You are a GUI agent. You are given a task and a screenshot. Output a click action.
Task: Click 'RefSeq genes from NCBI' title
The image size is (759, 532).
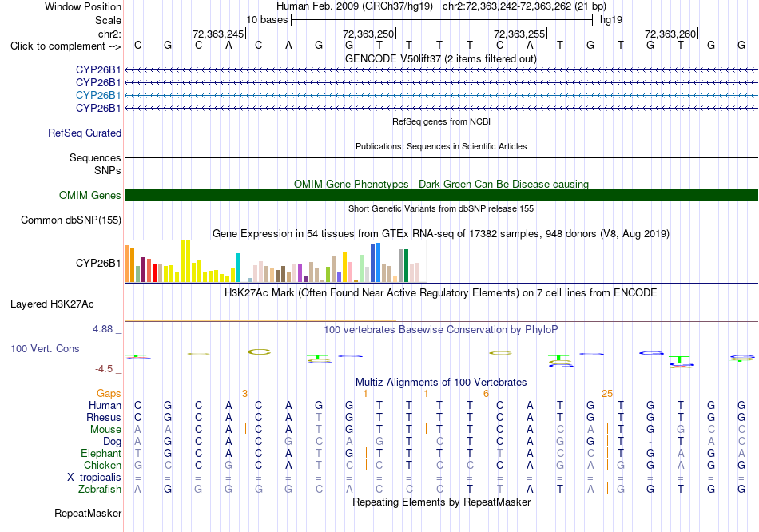point(441,121)
